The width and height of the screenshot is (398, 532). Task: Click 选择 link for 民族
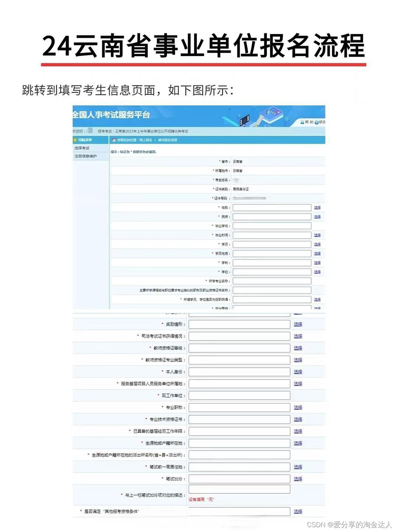click(x=317, y=217)
